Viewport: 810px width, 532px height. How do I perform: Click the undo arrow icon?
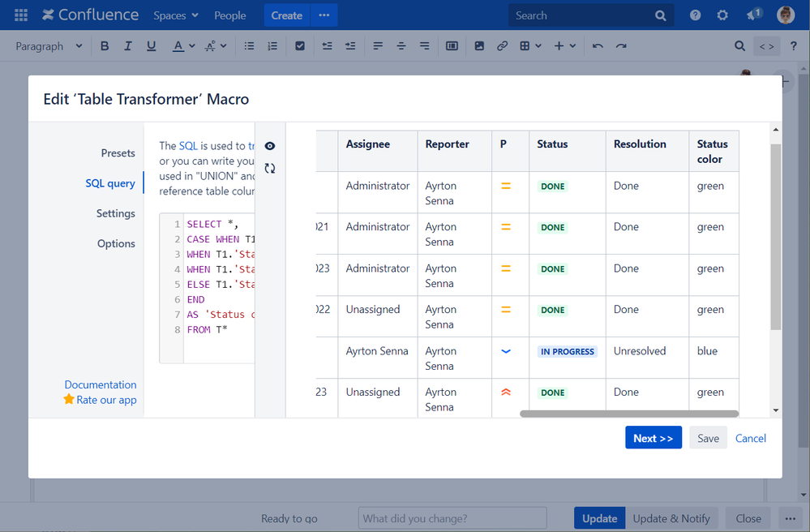598,46
